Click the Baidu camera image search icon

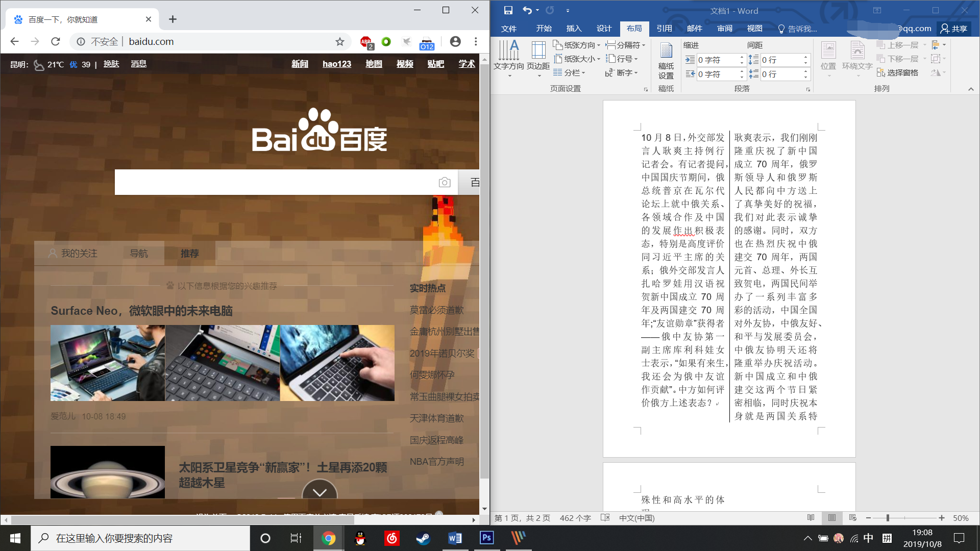445,182
